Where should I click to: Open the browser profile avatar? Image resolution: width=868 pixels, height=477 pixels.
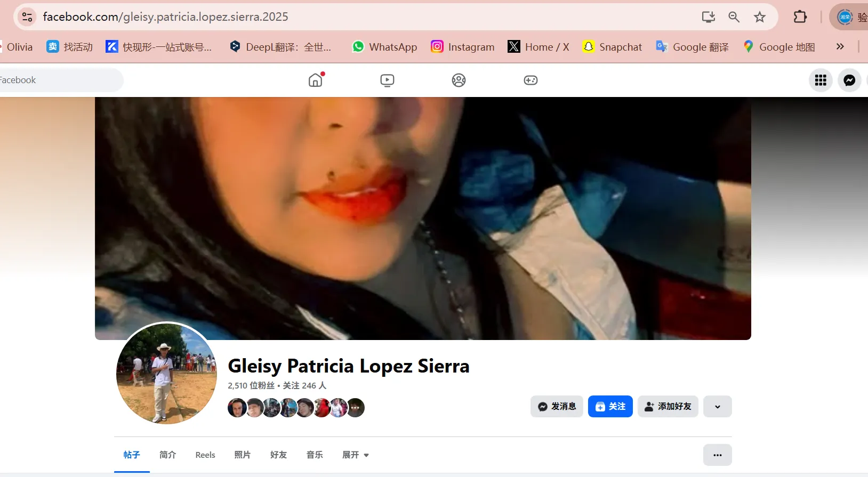(845, 17)
